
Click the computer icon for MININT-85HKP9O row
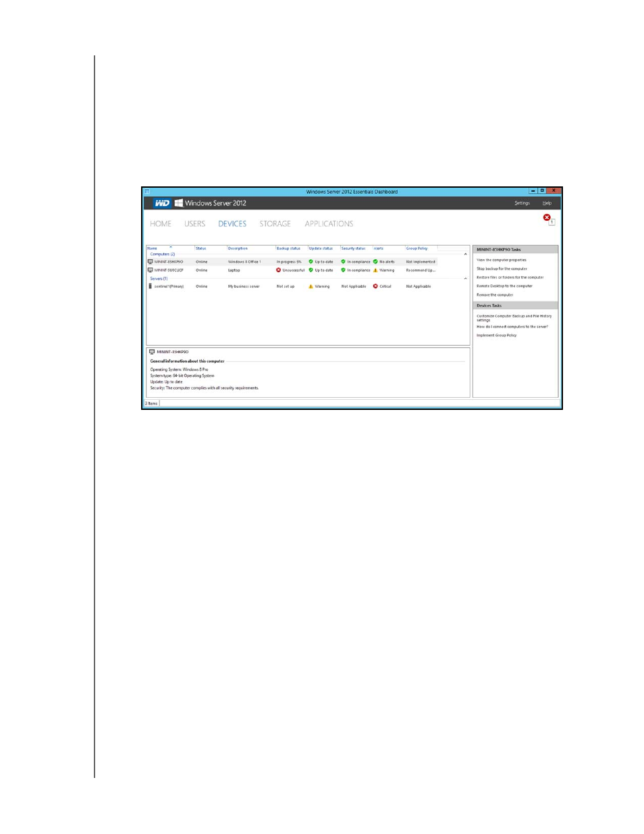[x=151, y=261]
